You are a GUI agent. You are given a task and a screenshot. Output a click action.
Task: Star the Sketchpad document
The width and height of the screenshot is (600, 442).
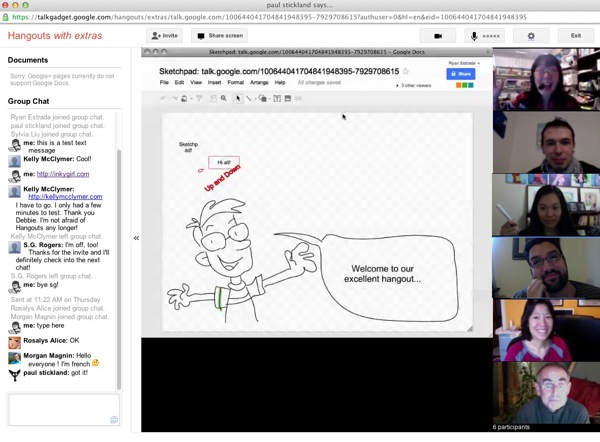406,71
